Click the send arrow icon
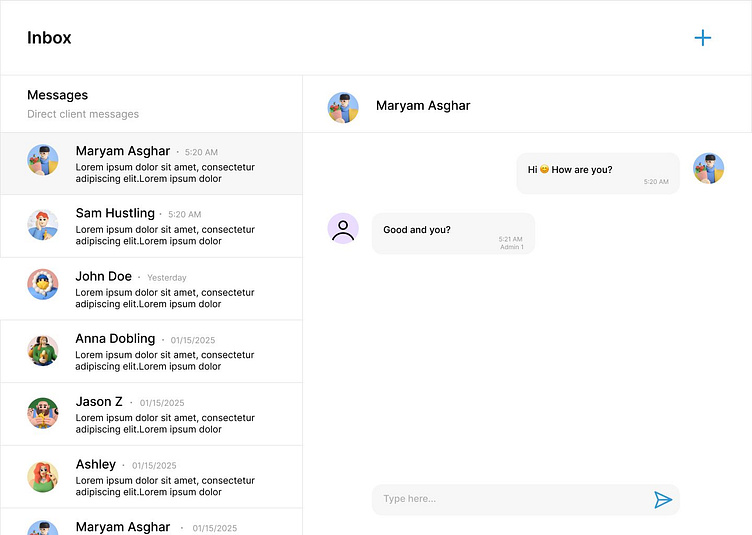The image size is (752, 535). click(x=663, y=500)
